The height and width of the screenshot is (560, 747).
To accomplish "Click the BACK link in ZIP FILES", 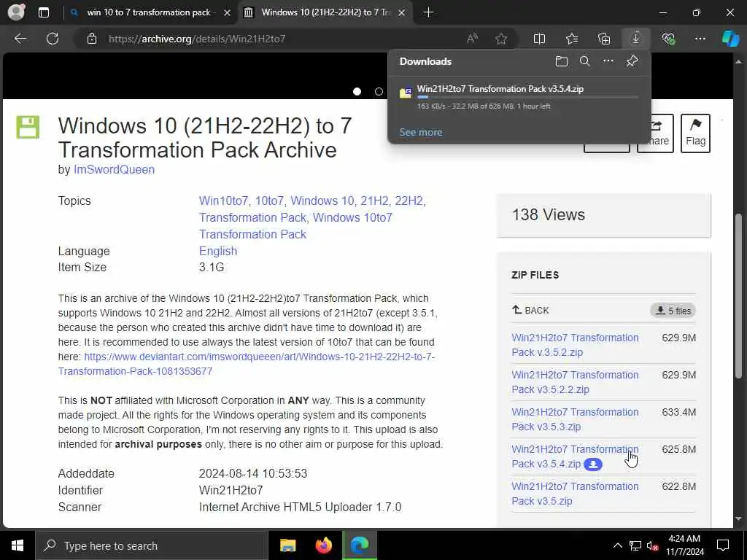I will click(530, 310).
